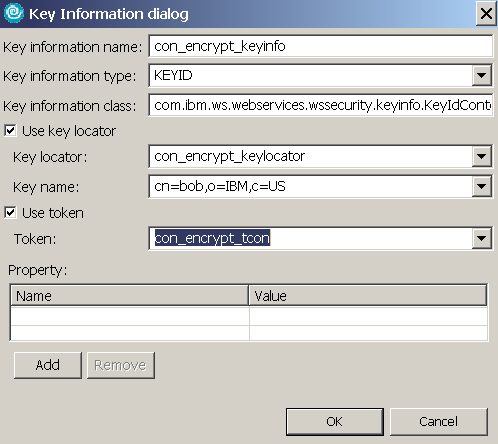Click the Key information name field
498x444 pixels.
coord(320,46)
